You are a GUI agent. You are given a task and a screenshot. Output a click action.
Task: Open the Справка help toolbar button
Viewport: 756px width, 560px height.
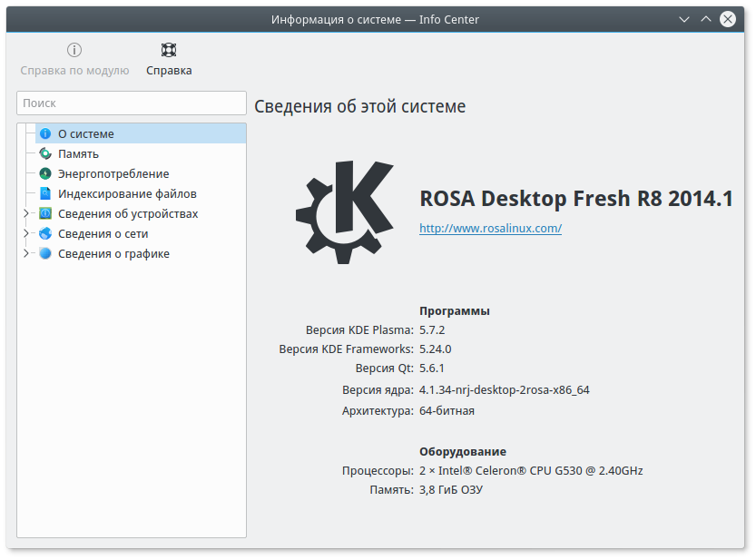tap(169, 59)
